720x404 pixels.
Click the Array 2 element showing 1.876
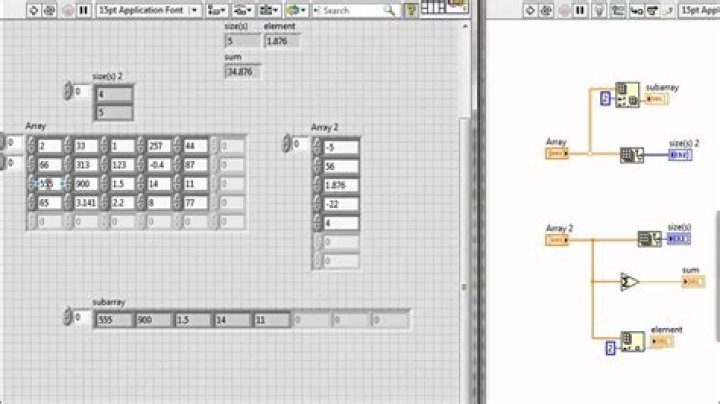[340, 185]
